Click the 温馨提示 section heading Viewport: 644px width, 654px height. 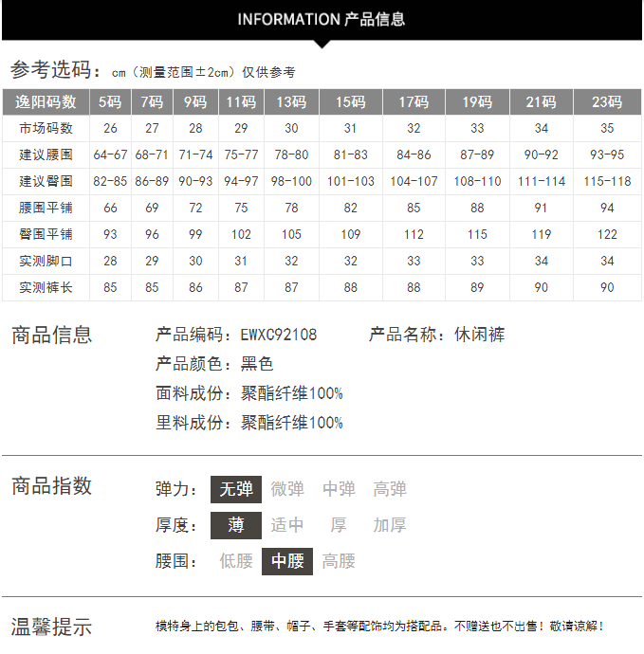[51, 627]
